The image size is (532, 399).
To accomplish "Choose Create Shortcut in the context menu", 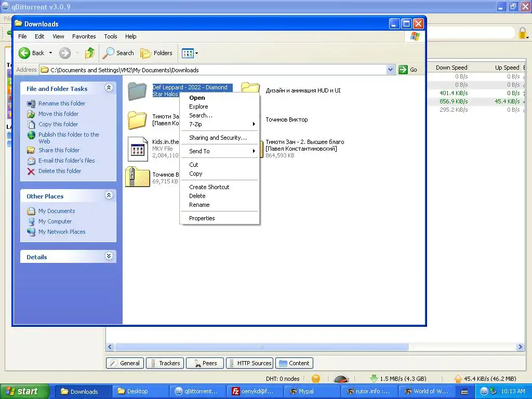I will pyautogui.click(x=220, y=187).
